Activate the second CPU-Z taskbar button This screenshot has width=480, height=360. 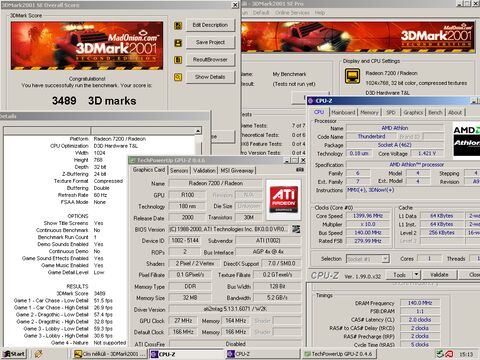coord(263,354)
